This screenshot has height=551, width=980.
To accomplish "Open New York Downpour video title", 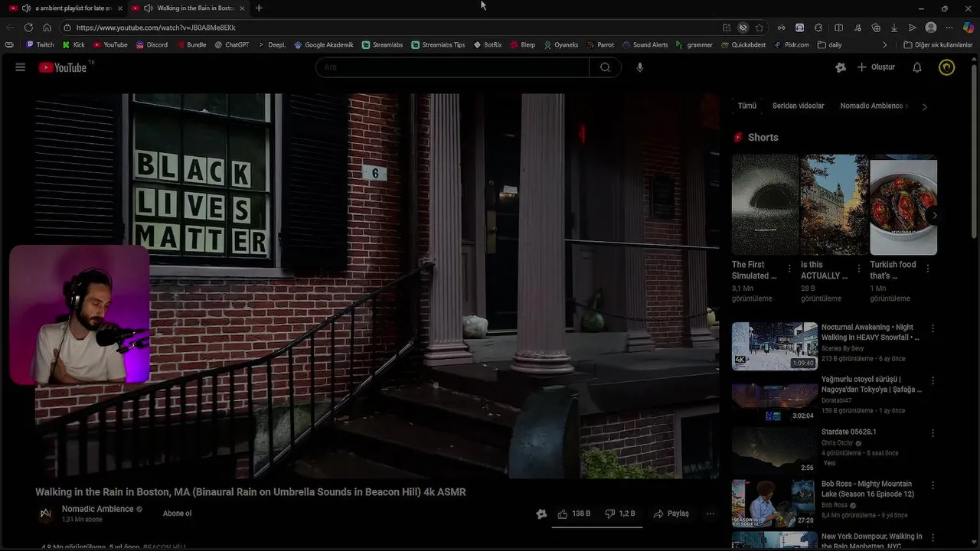I will (871, 540).
